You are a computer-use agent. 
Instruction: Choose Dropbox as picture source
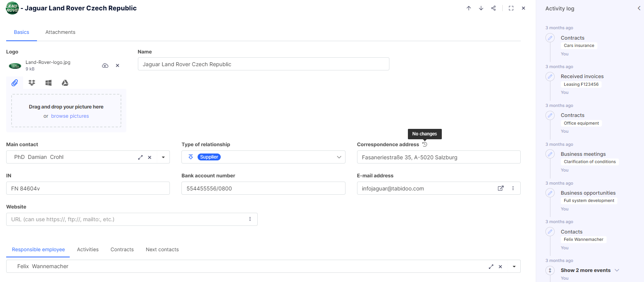point(32,83)
